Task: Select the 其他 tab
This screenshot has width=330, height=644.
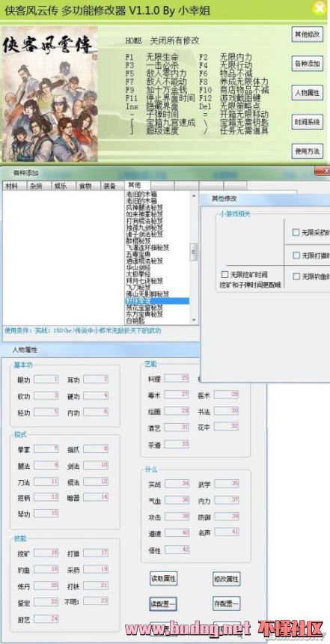Action: tap(137, 185)
